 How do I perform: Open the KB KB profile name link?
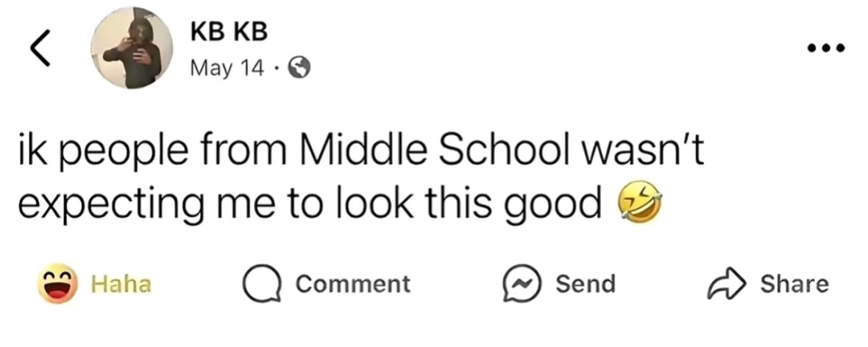pos(229,32)
